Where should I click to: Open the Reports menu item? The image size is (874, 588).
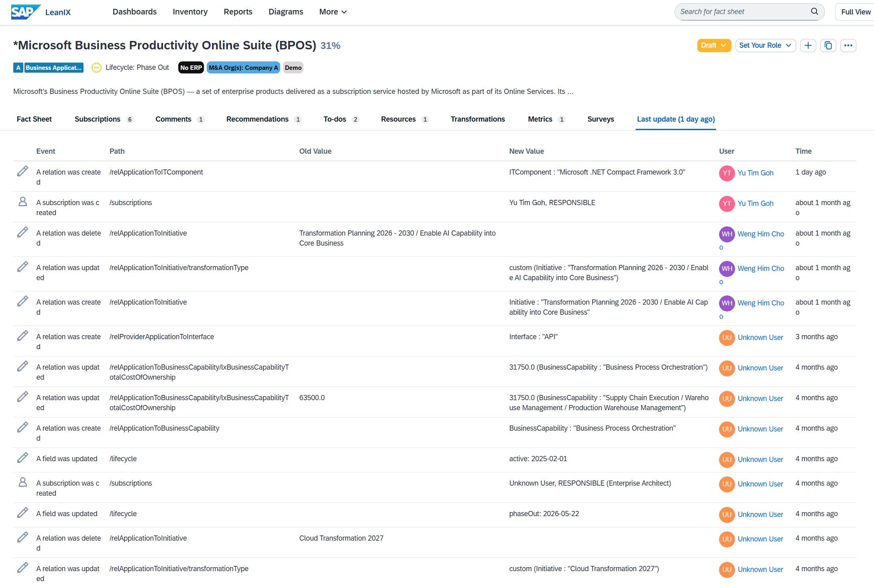[238, 12]
